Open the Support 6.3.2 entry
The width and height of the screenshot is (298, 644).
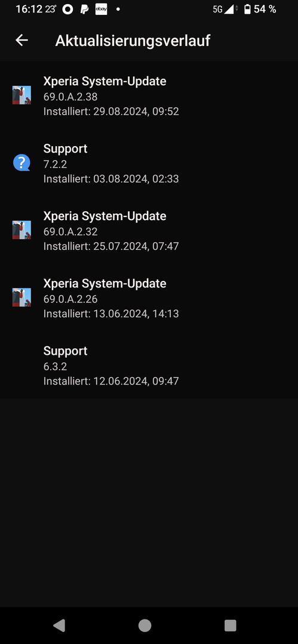[149, 365]
